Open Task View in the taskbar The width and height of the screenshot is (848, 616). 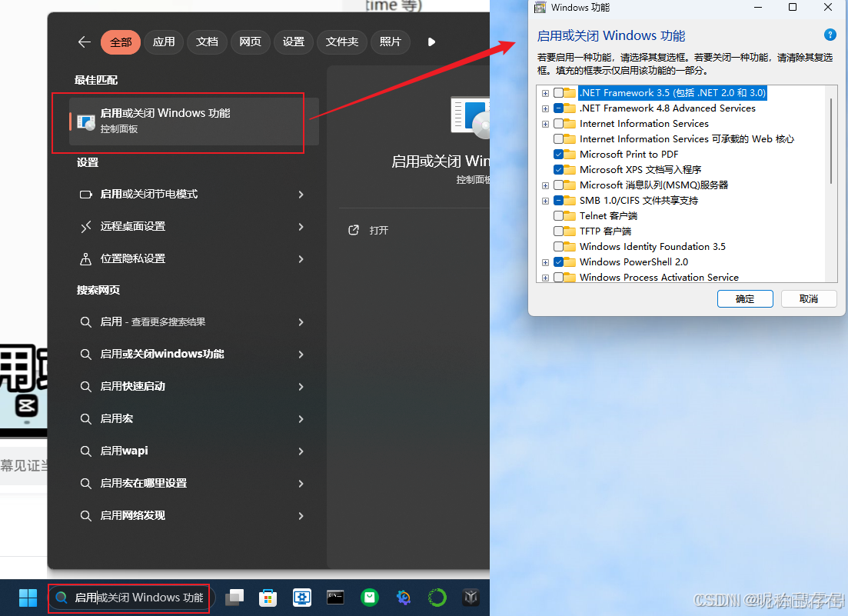coord(234,597)
